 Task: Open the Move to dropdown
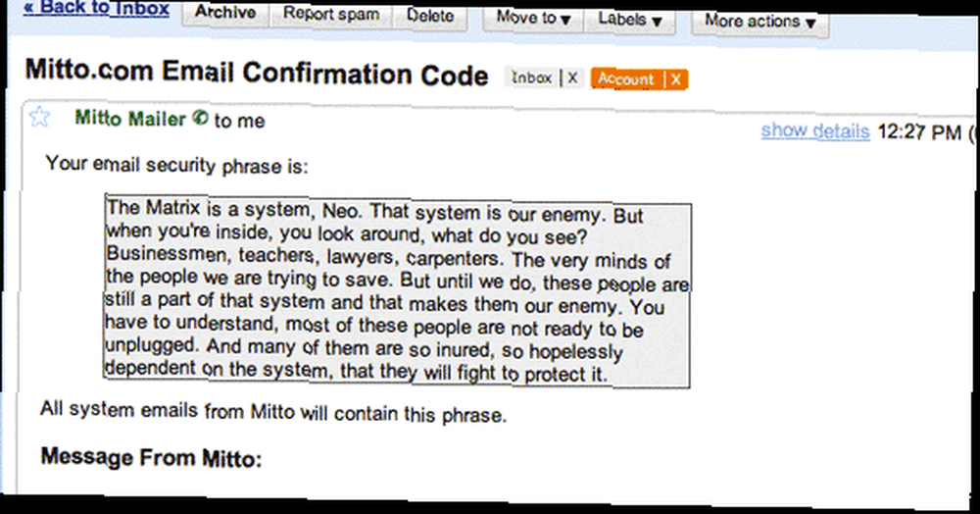[x=533, y=18]
